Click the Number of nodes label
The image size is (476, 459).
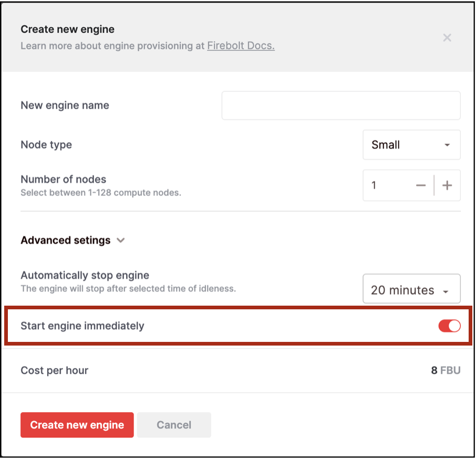pos(63,180)
